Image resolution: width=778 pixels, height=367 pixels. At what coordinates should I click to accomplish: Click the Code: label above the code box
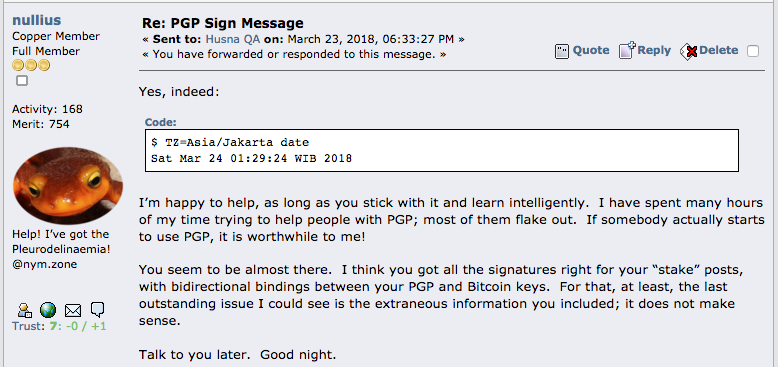161,122
